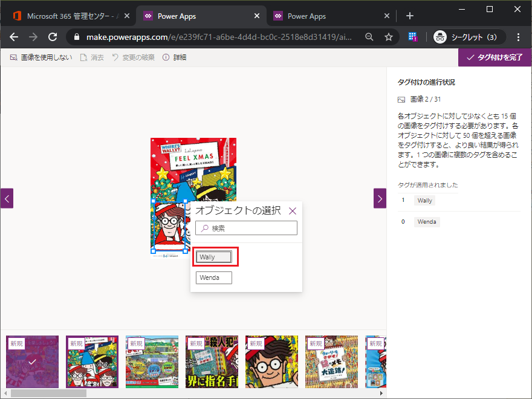This screenshot has width=532, height=399.
Task: Click the Wally tag in progress panel
Action: click(x=424, y=201)
